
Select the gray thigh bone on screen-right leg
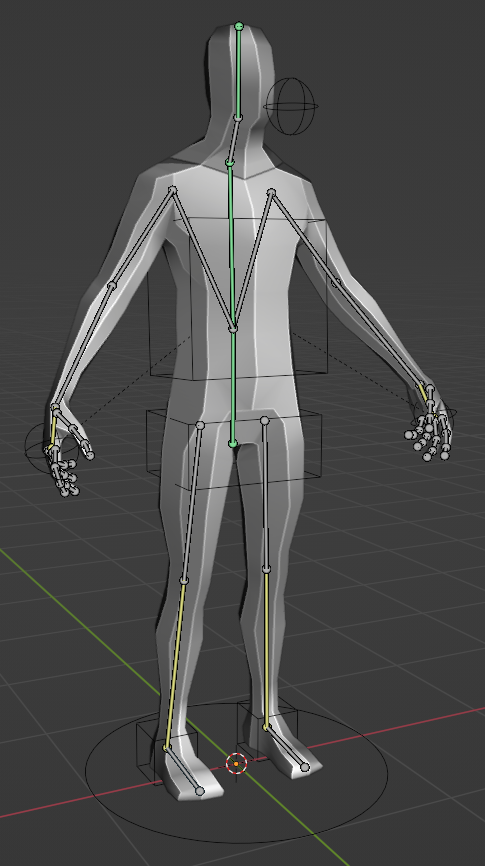[266, 495]
